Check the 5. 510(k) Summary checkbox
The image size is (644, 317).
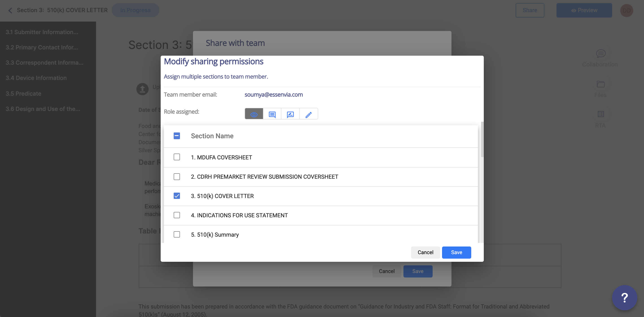177,234
